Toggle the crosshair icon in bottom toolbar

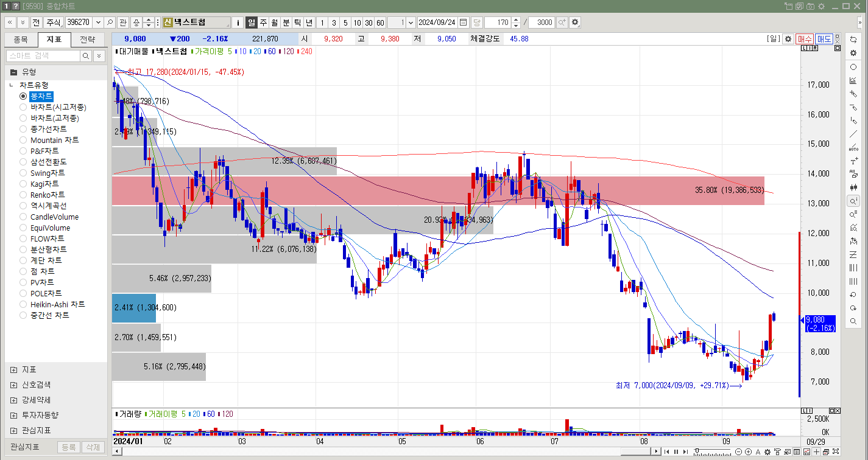pyautogui.click(x=816, y=451)
